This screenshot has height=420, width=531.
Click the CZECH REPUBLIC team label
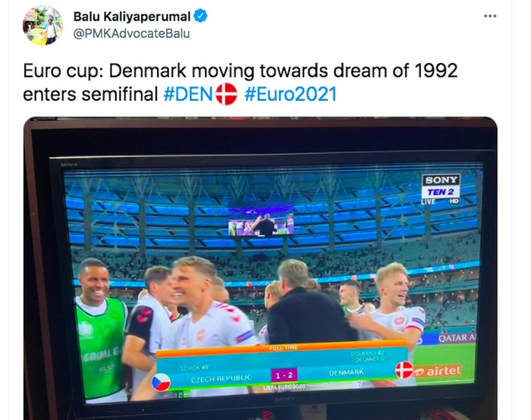(221, 378)
